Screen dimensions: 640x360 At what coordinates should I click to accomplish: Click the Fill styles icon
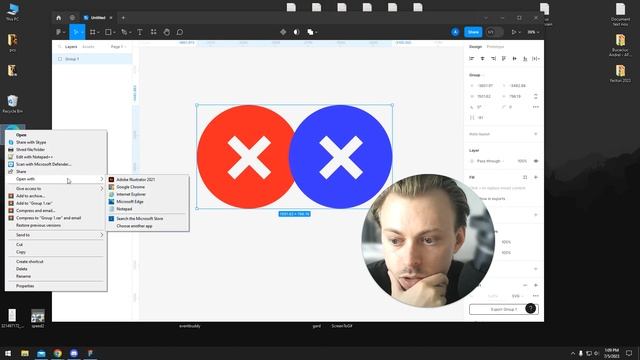pyautogui.click(x=525, y=177)
